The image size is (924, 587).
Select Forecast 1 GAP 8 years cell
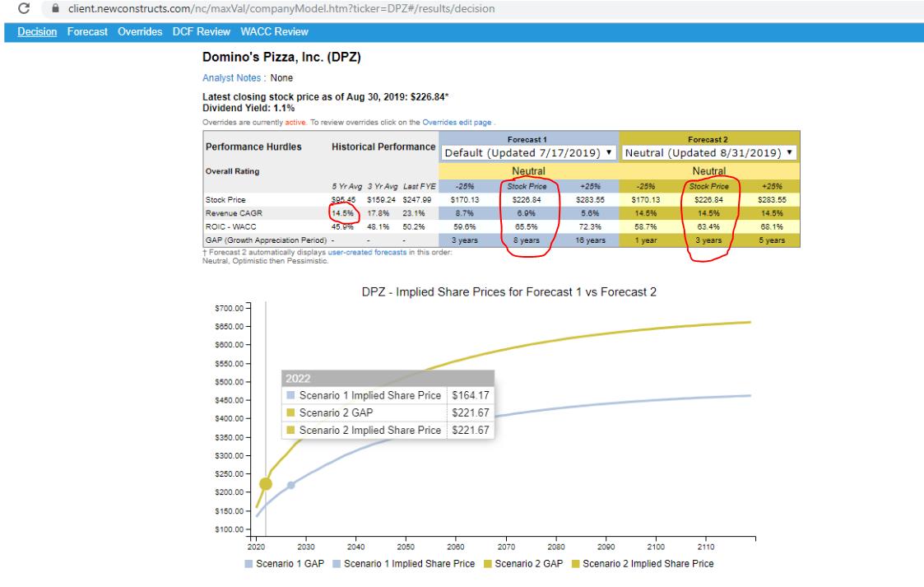tap(527, 240)
